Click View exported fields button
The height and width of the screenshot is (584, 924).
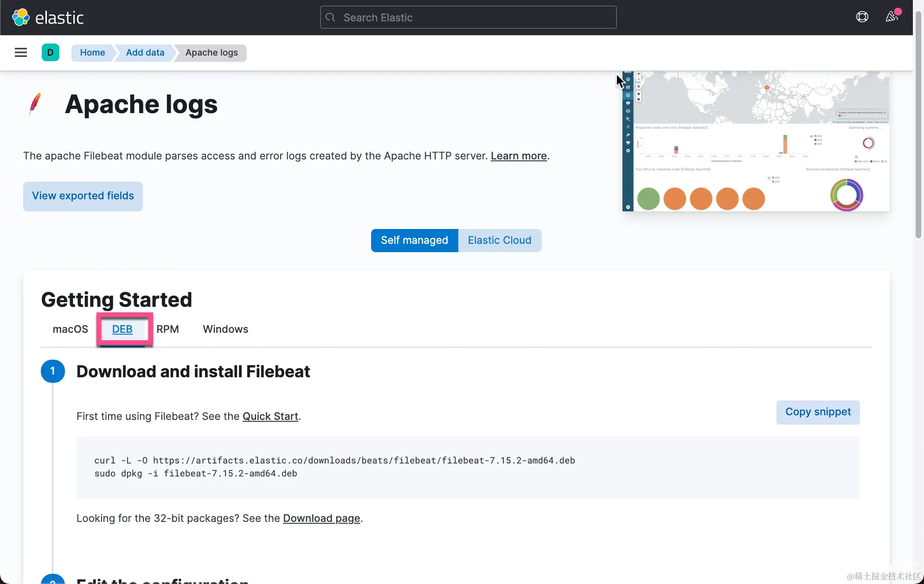click(83, 196)
